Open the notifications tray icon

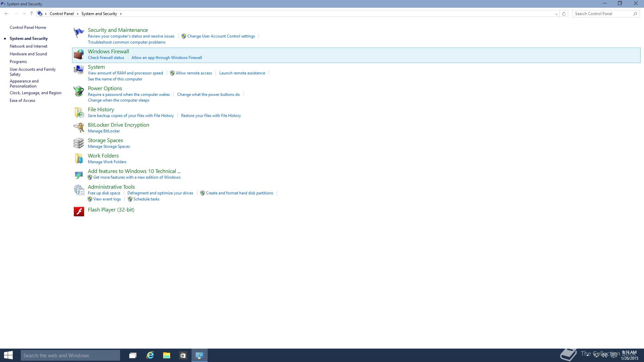coord(614,355)
